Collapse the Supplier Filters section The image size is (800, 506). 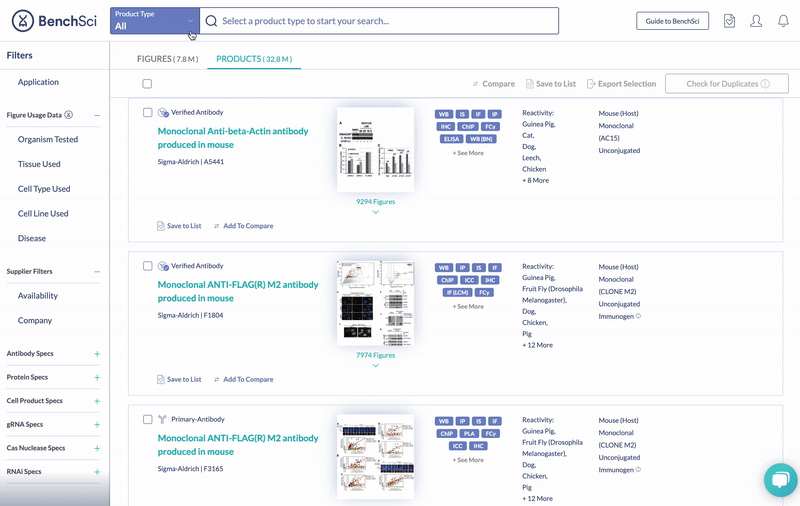(97, 271)
